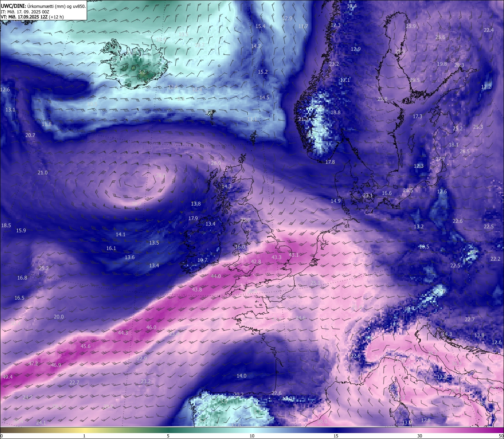Click the 18.8 value label
Viewport: 504px width, 439px height.
coord(335,112)
